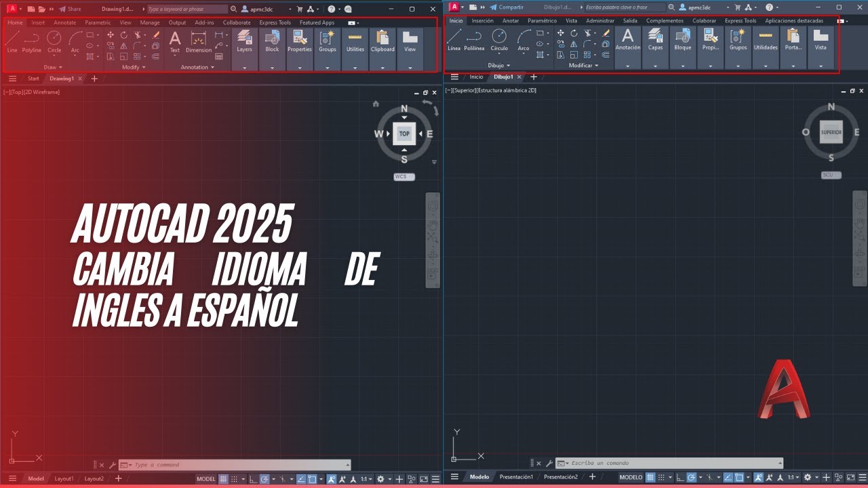Image resolution: width=868 pixels, height=488 pixels.
Task: Click the 'Type a command' input line
Action: pyautogui.click(x=235, y=465)
